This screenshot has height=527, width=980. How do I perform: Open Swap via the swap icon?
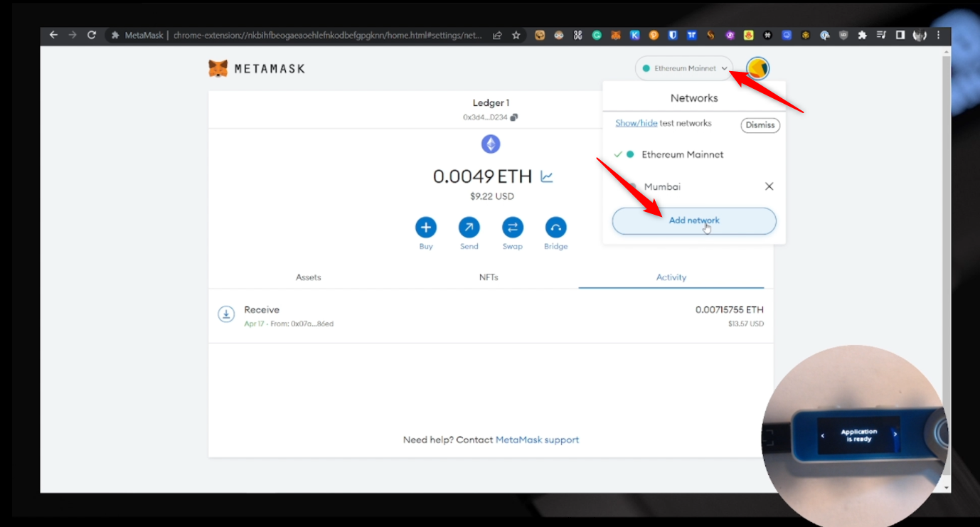coord(512,228)
